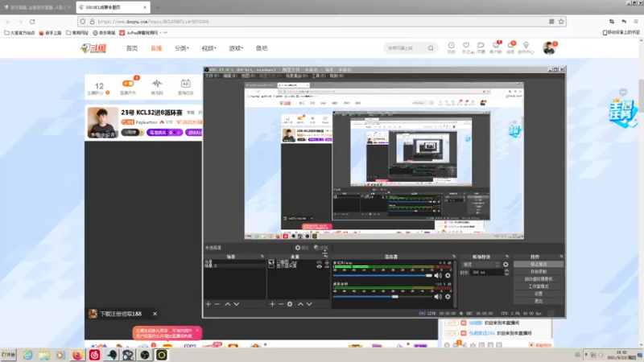The width and height of the screenshot is (644, 362).
Task: Pop out the audio mixer dock panel
Action: [454, 257]
